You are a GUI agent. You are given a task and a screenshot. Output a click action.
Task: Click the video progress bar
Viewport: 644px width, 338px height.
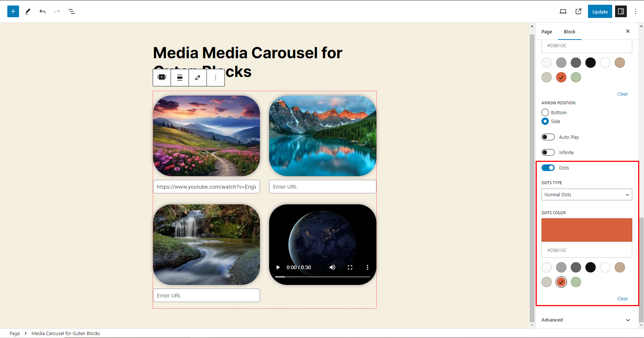pos(323,277)
